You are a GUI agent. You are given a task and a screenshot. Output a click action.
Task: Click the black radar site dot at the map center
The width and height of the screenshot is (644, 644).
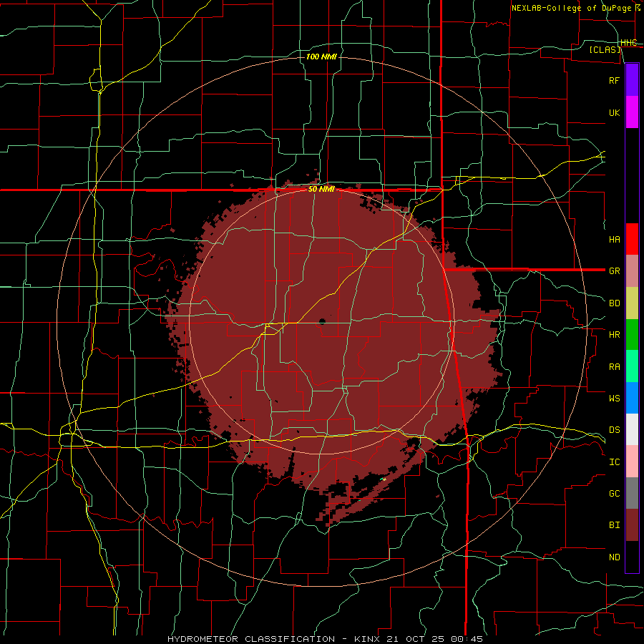[322, 321]
